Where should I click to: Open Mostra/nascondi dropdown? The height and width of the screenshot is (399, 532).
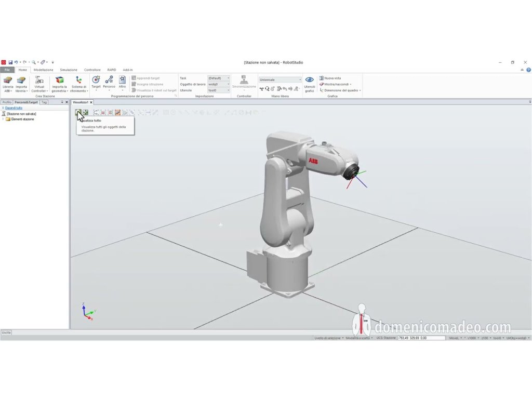coord(335,84)
